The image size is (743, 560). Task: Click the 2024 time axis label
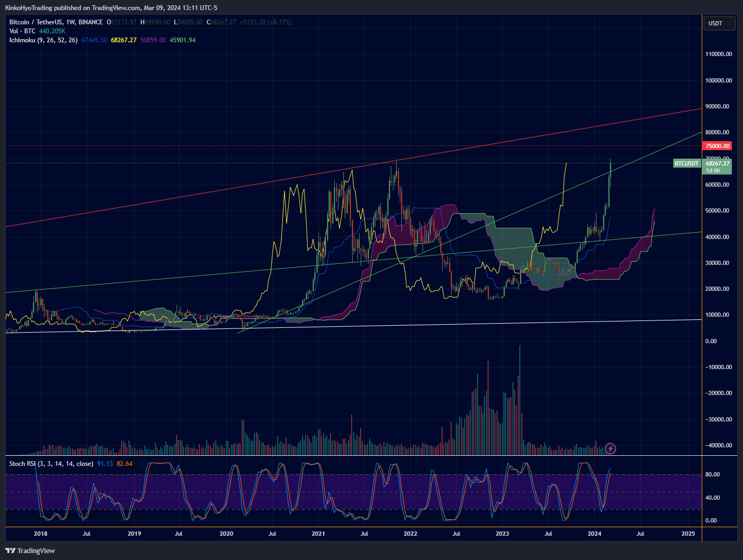pos(594,534)
